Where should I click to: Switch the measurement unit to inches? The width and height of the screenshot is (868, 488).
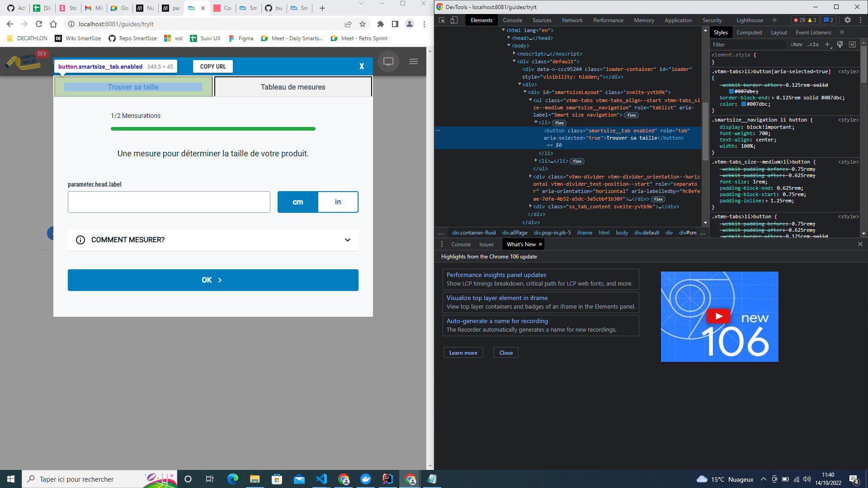(x=338, y=202)
